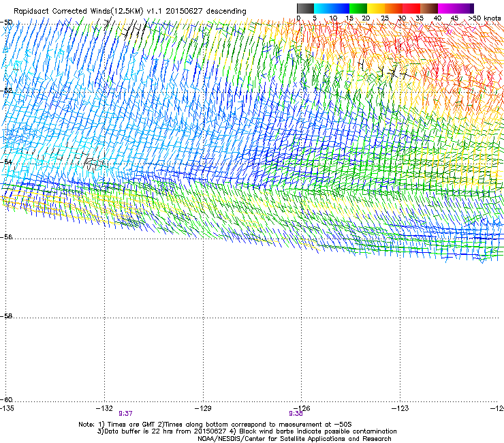Click the -50 latitude label

[7, 22]
